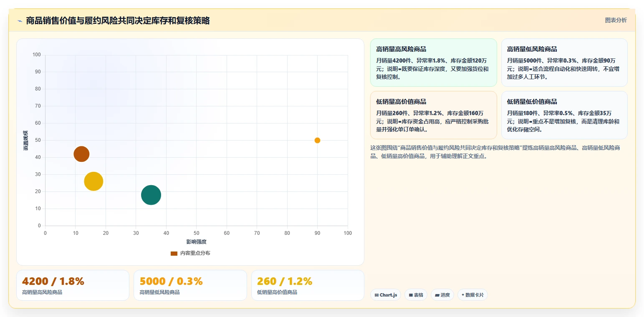Toggle the 内容重点分布 legend swatch
This screenshot has height=317, width=644.
coord(174,253)
